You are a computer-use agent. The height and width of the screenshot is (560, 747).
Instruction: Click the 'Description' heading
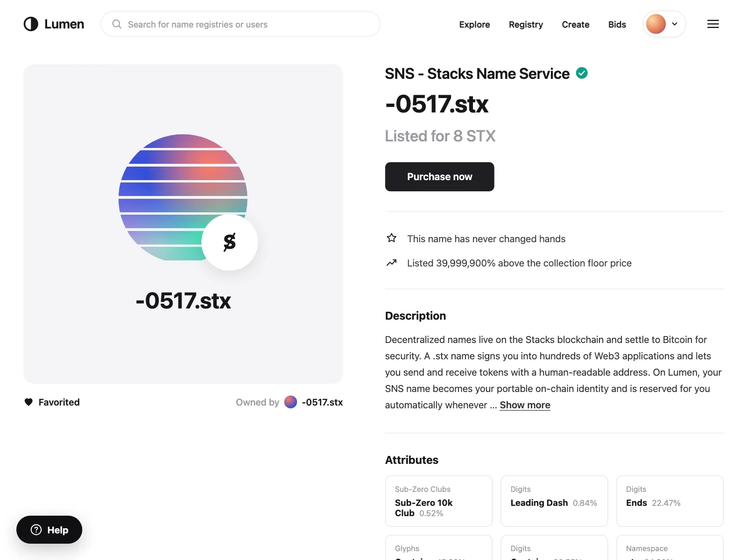pyautogui.click(x=416, y=316)
